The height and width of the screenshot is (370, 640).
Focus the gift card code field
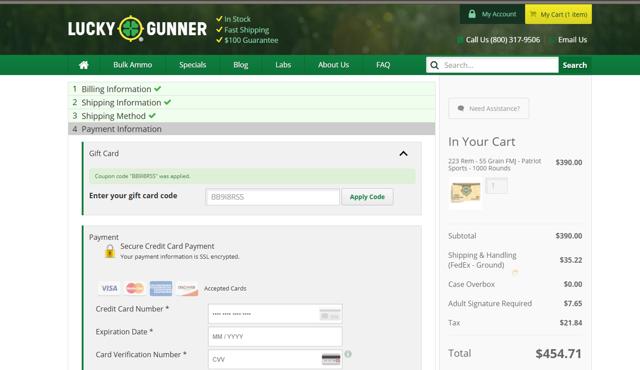pyautogui.click(x=273, y=197)
